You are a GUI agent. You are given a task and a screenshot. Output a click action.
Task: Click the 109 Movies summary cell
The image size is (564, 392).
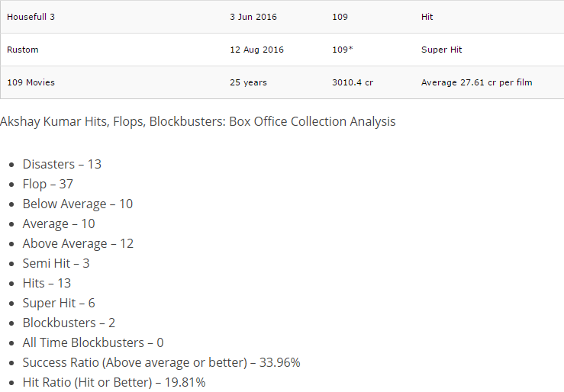(31, 82)
